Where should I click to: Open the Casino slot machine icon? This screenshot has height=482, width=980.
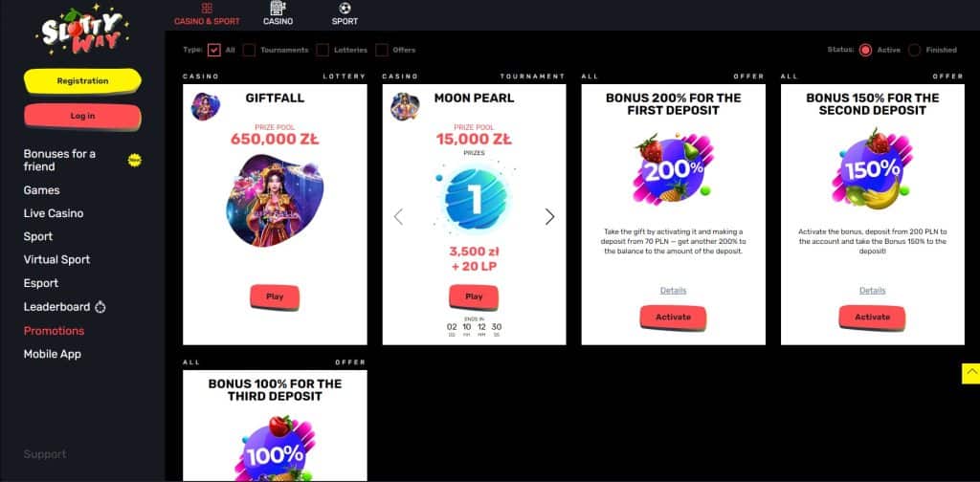[278, 8]
